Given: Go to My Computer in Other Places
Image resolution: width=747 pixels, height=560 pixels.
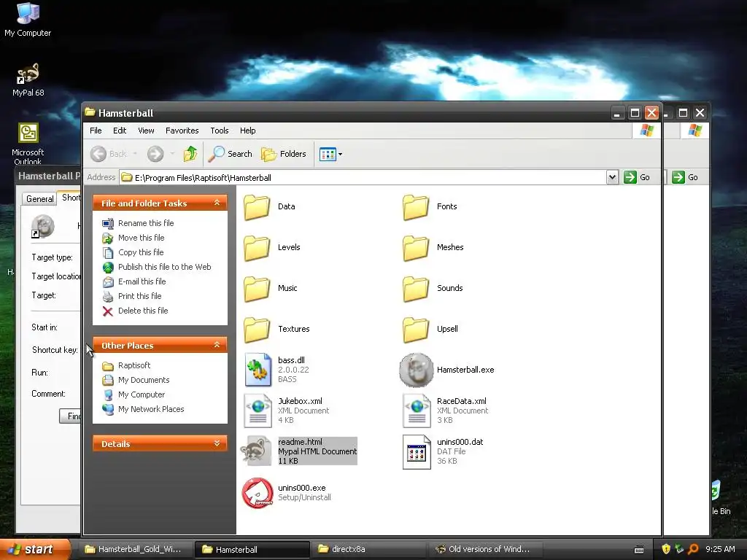Looking at the screenshot, I should 142,394.
